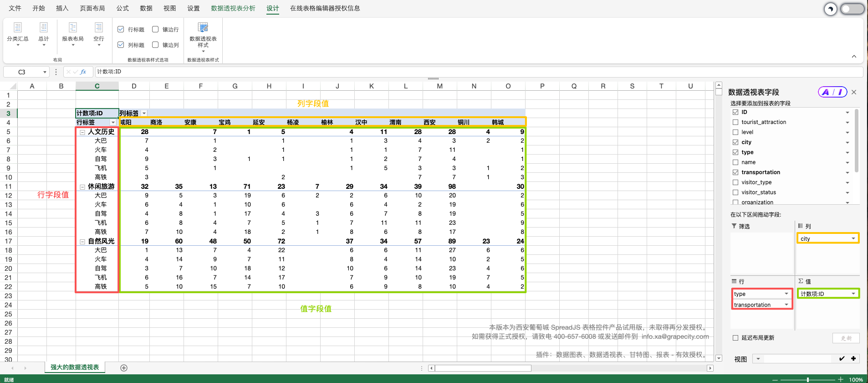Toggle the 列标题 checkbox

pos(121,45)
